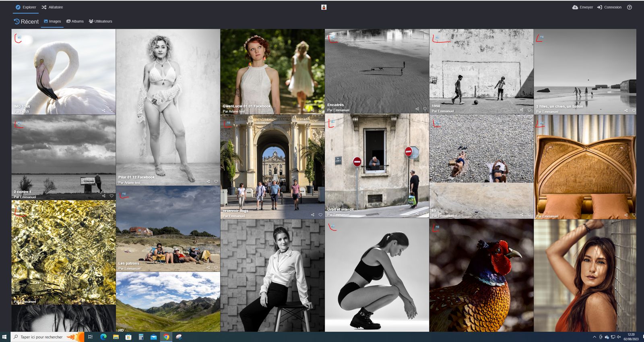This screenshot has width=644, height=342.
Task: Like the 2 contre 1 photo
Action: coord(111,196)
